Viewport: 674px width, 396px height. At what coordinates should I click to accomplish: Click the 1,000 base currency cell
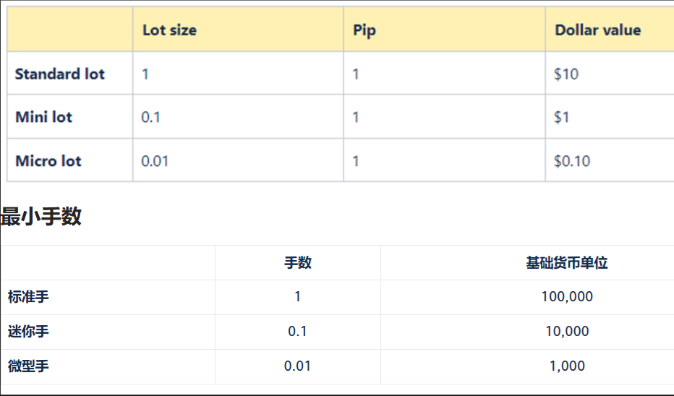(567, 366)
